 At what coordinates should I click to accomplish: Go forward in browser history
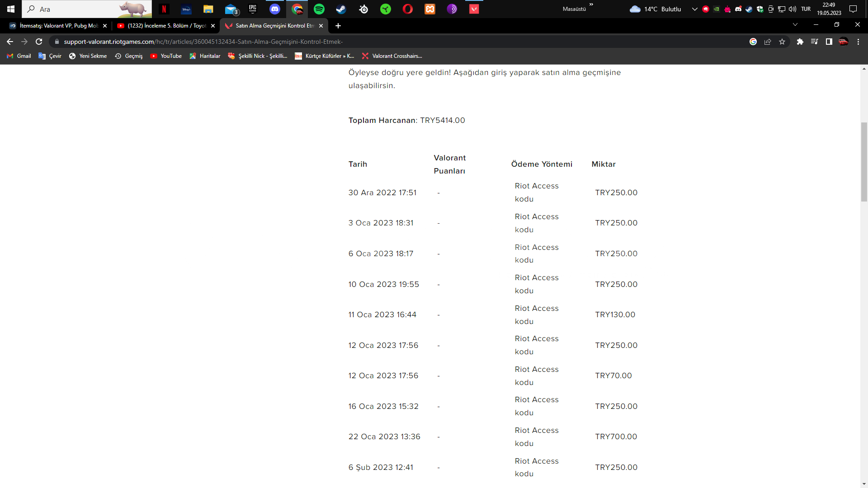(x=24, y=42)
